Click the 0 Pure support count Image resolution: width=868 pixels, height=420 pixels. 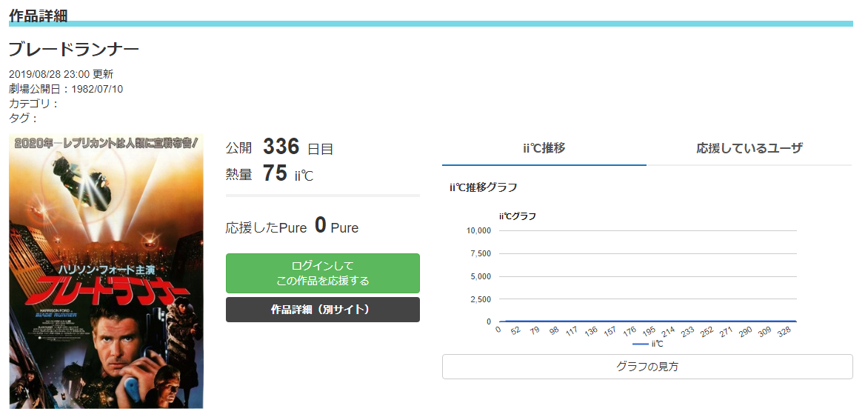(320, 226)
